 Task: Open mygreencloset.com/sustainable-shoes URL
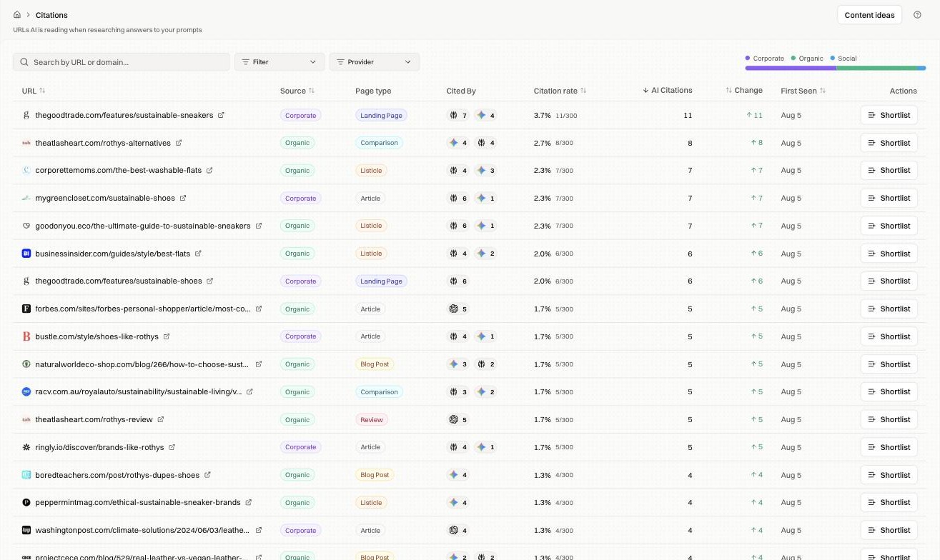105,198
